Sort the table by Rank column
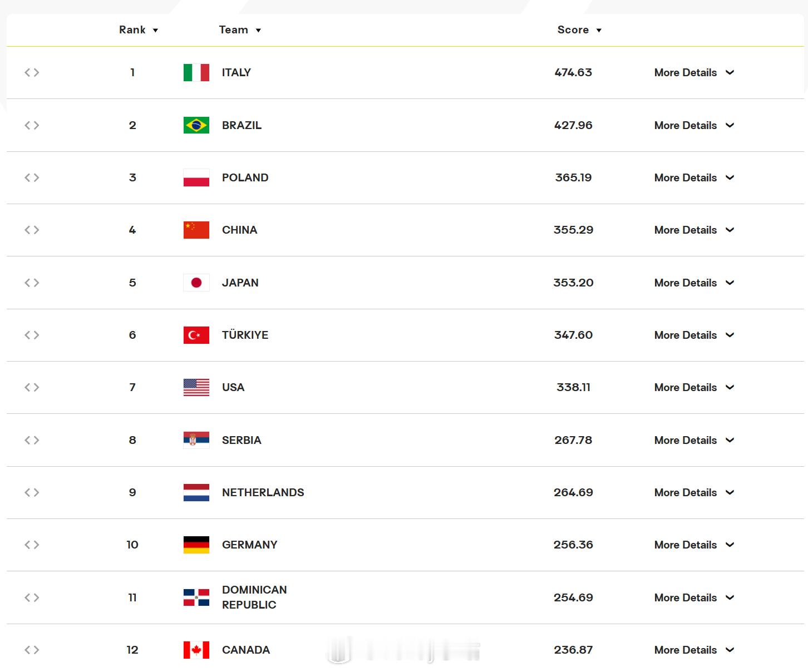 coord(139,30)
